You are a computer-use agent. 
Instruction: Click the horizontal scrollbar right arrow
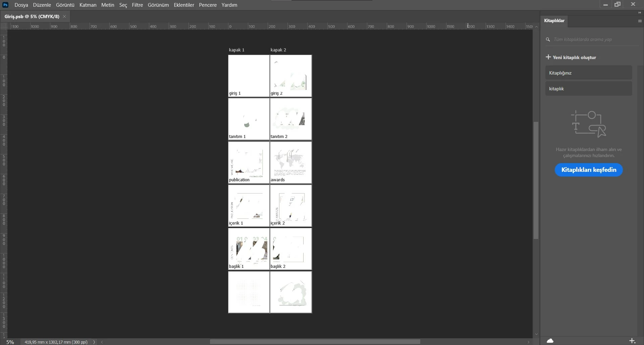coord(528,342)
